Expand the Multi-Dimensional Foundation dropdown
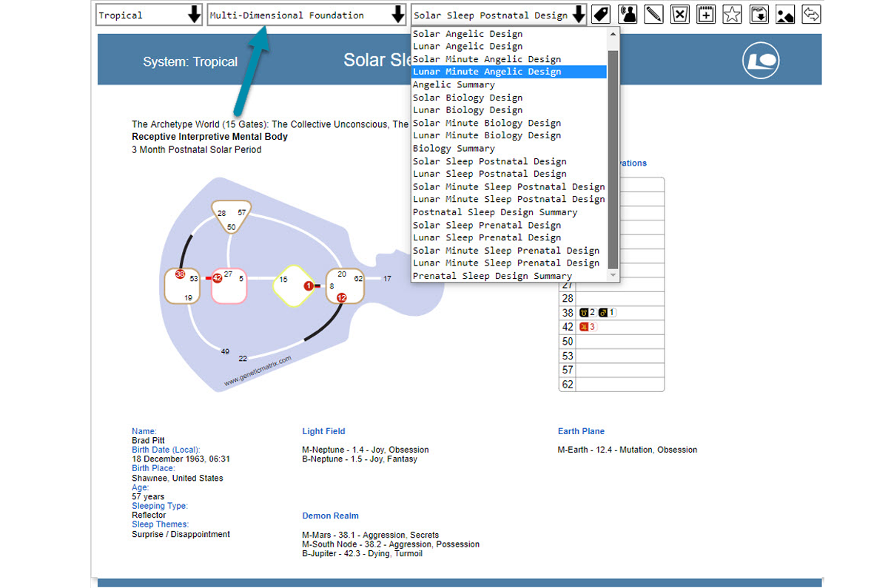This screenshot has width=888, height=588. tap(307, 15)
